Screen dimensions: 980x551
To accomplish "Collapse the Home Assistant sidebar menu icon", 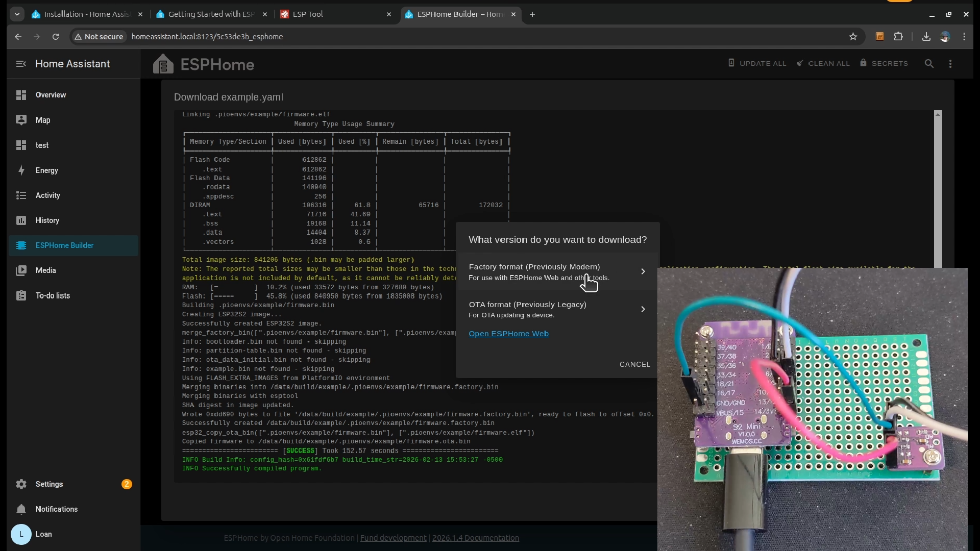I will click(x=21, y=64).
